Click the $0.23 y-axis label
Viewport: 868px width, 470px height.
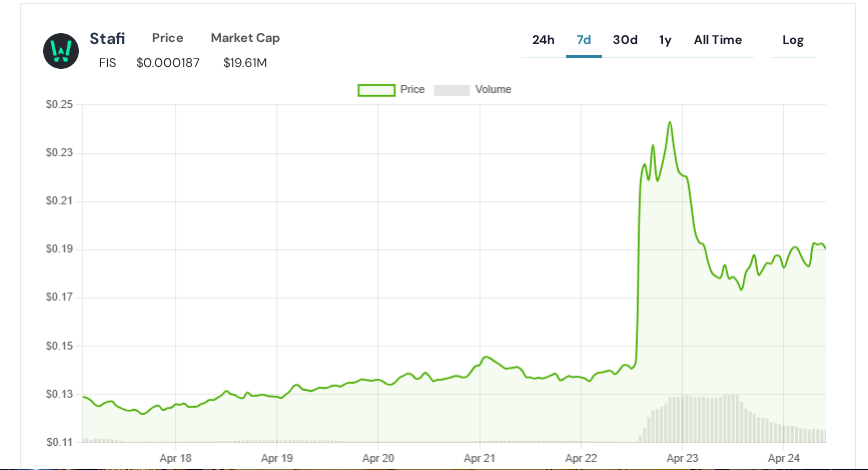tap(59, 153)
